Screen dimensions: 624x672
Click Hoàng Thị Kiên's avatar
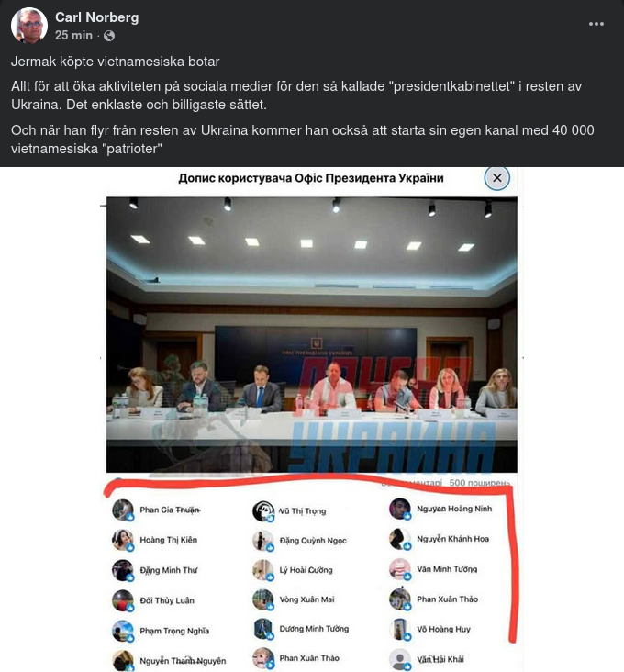(123, 540)
